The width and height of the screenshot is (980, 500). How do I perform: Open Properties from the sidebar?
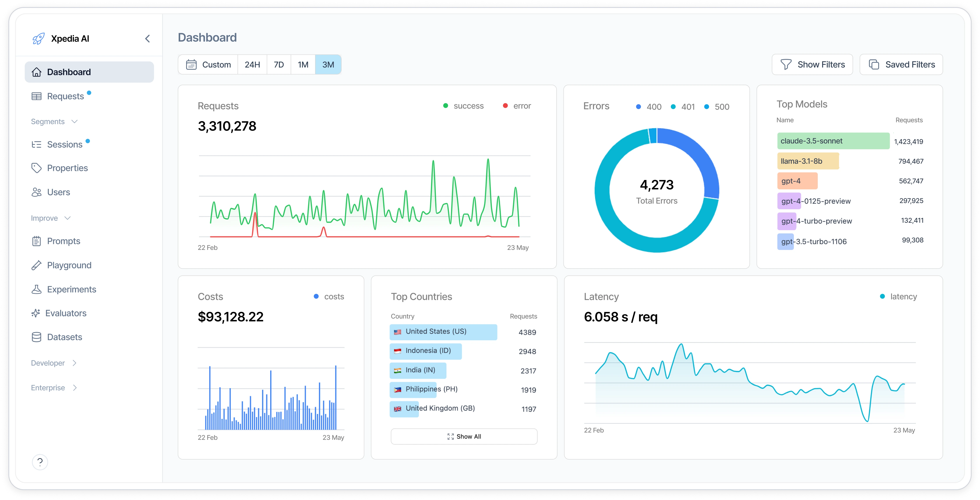68,167
